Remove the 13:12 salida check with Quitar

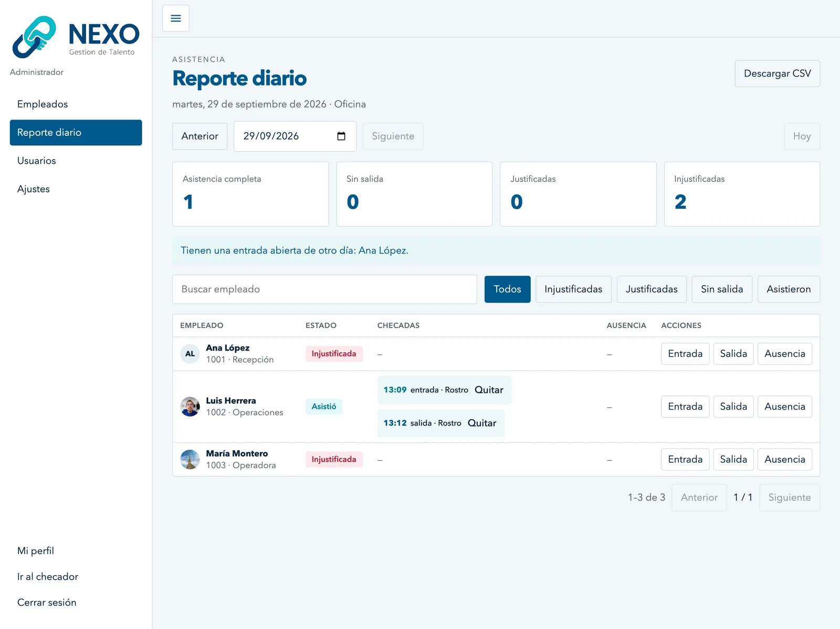482,423
